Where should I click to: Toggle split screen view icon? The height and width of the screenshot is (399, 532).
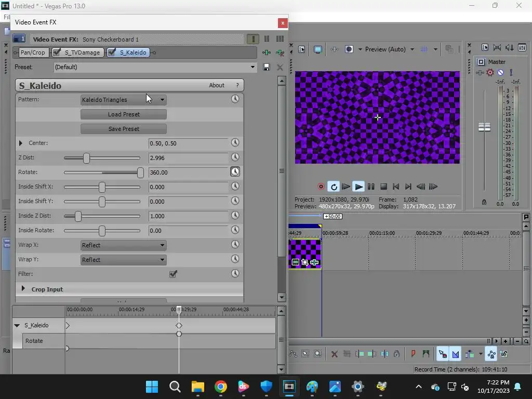pos(349,49)
